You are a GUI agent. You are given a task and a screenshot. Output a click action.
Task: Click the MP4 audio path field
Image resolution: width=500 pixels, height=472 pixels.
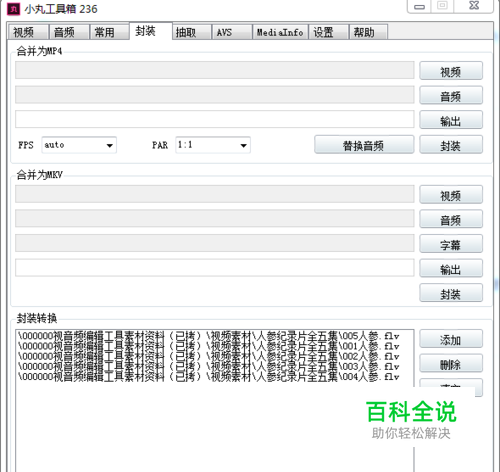coord(215,95)
